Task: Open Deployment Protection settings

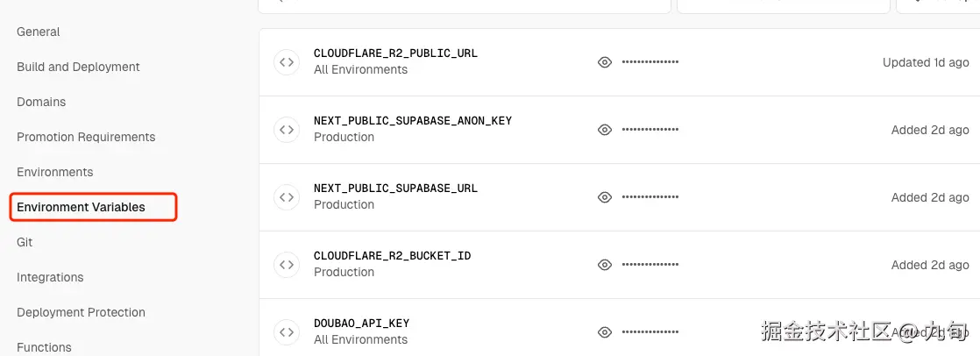Action: click(x=81, y=312)
